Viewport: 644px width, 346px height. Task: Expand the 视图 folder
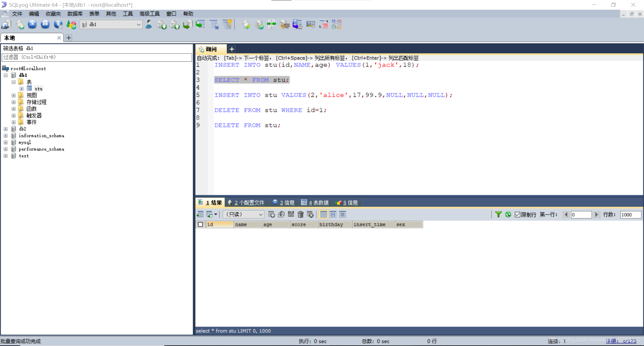14,96
